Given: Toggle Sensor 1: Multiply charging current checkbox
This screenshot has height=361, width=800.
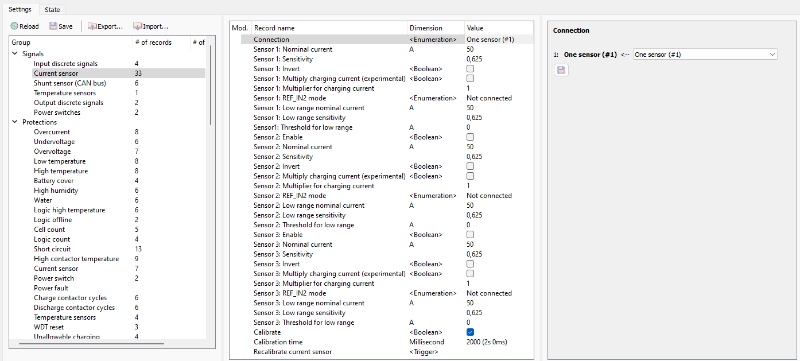Looking at the screenshot, I should point(470,79).
